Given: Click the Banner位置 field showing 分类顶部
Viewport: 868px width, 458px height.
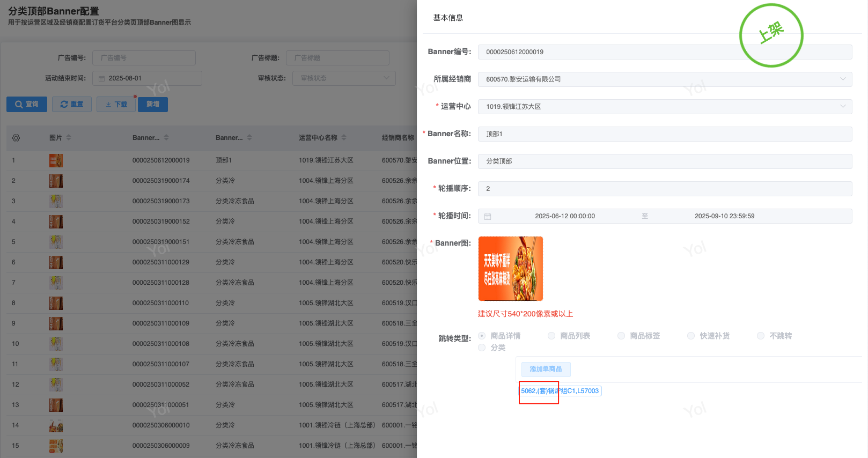Looking at the screenshot, I should coord(665,161).
